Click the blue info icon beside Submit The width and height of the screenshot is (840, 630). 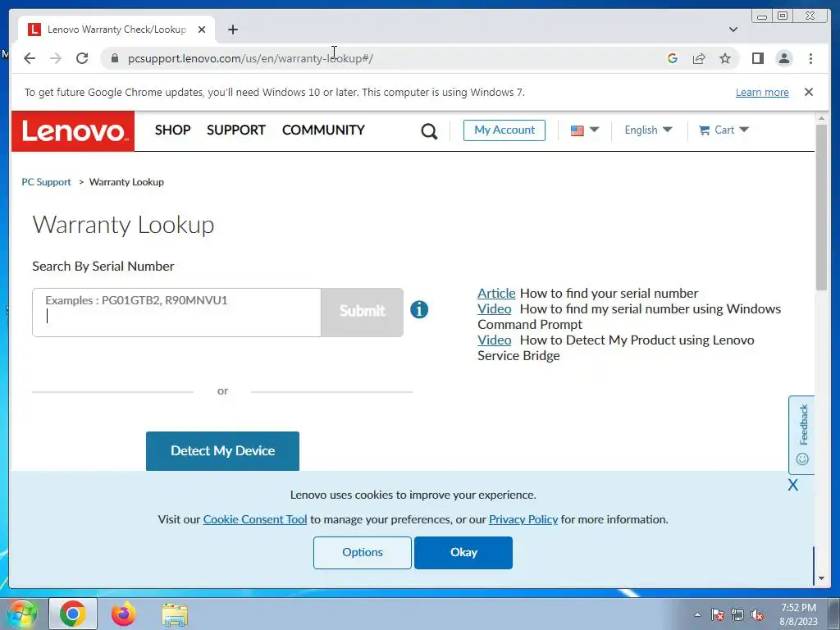pyautogui.click(x=419, y=309)
